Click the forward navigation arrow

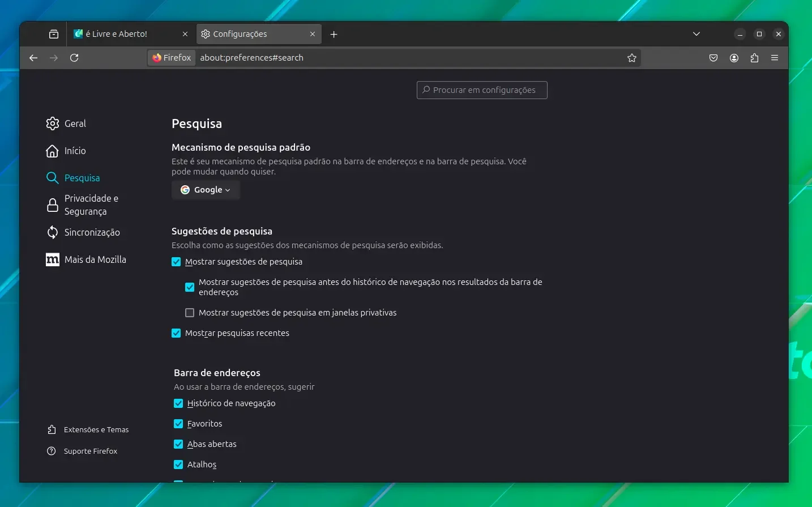pyautogui.click(x=54, y=58)
